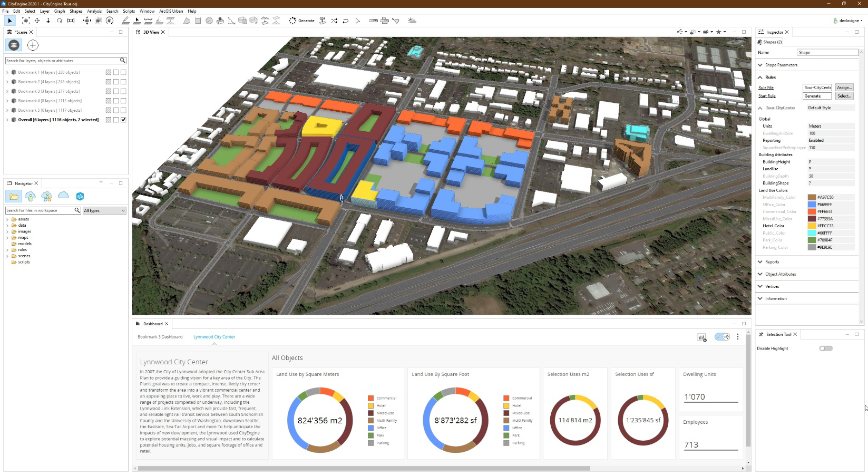Image resolution: width=868 pixels, height=475 pixels.
Task: Check the Bookmark 1 layer last checkbox
Action: coord(123,72)
